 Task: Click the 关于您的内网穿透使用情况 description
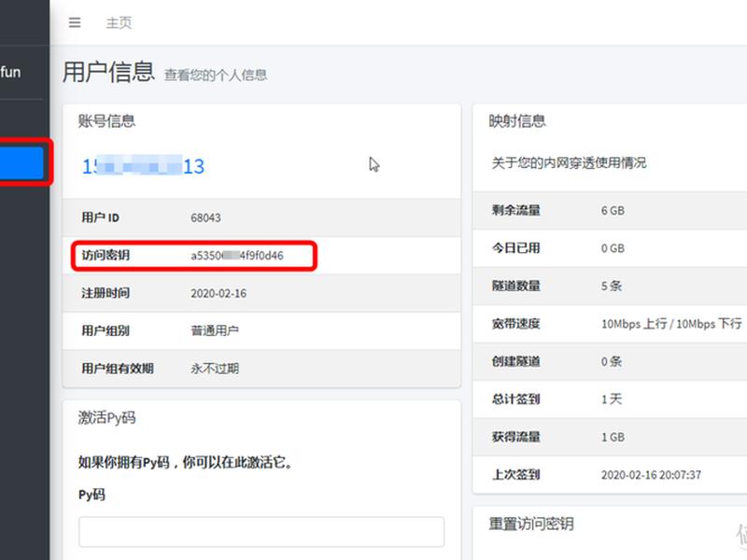[x=569, y=162]
